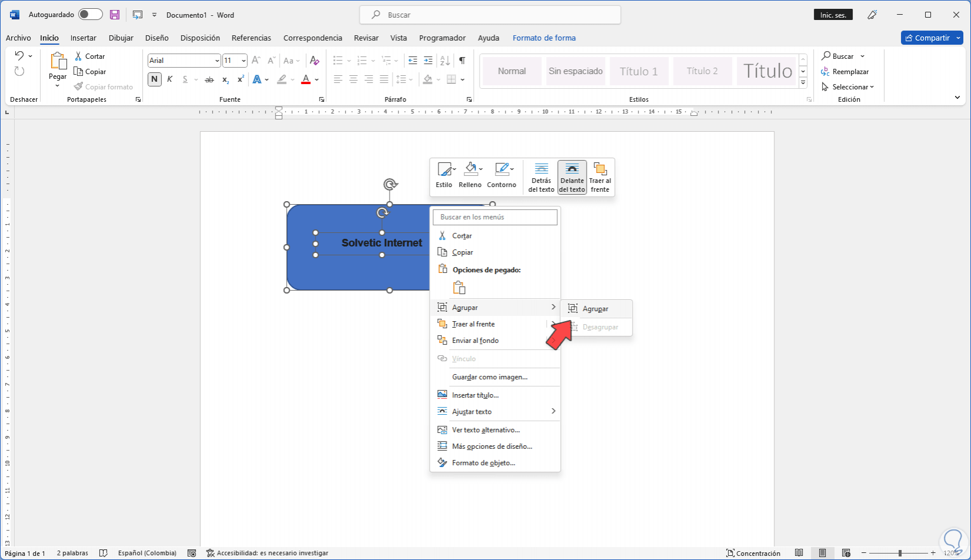Screen dimensions: 971x560
Task: Click the zoom slider handle
Action: point(900,553)
